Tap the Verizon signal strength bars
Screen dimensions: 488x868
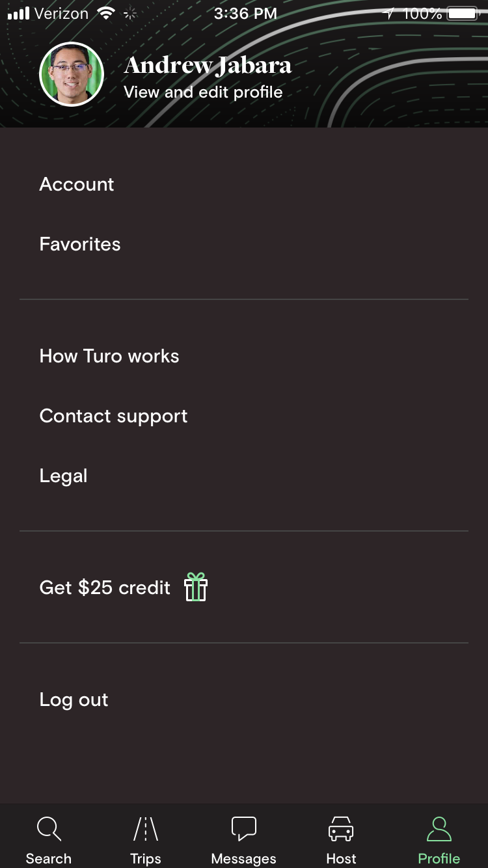(19, 14)
